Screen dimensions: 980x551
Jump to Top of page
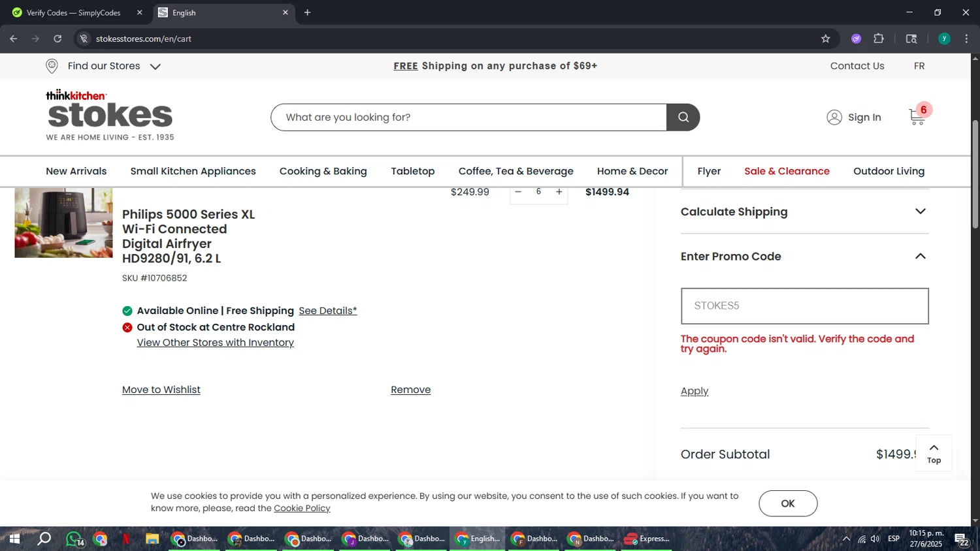click(934, 453)
